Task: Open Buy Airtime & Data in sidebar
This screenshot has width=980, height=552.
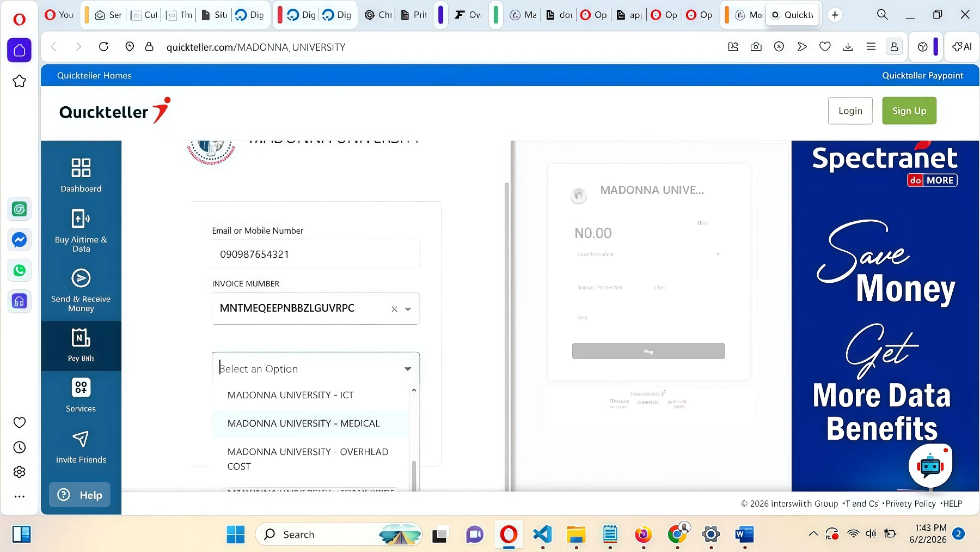Action: click(81, 230)
